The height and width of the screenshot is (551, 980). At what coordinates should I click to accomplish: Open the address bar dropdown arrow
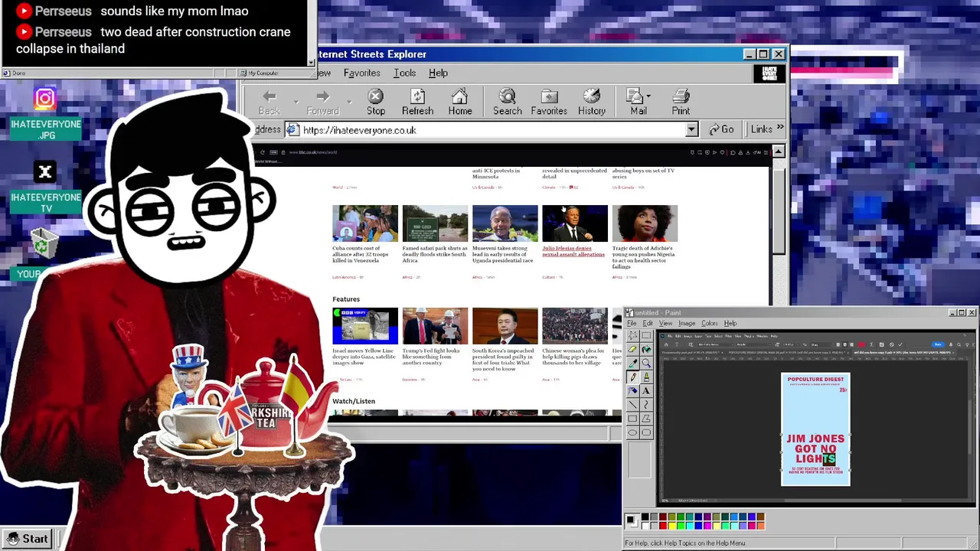pyautogui.click(x=691, y=129)
